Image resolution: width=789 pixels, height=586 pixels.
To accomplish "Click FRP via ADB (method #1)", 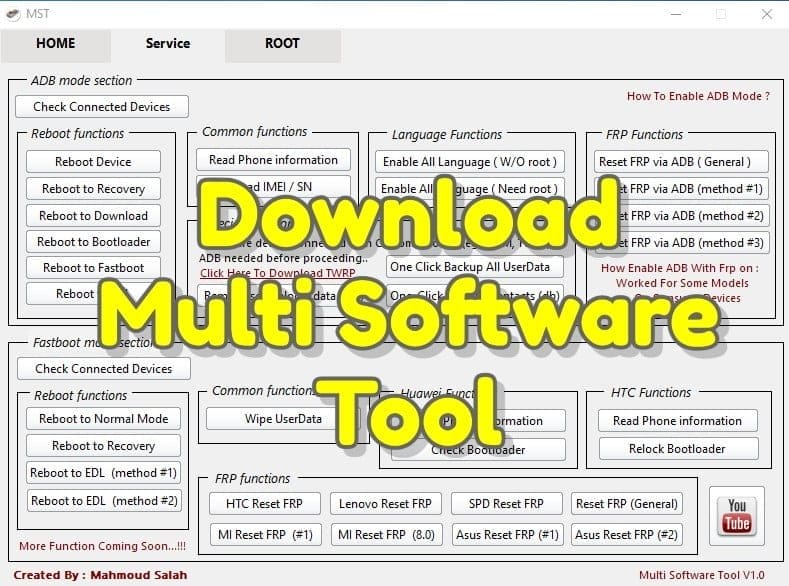I will pyautogui.click(x=681, y=189).
